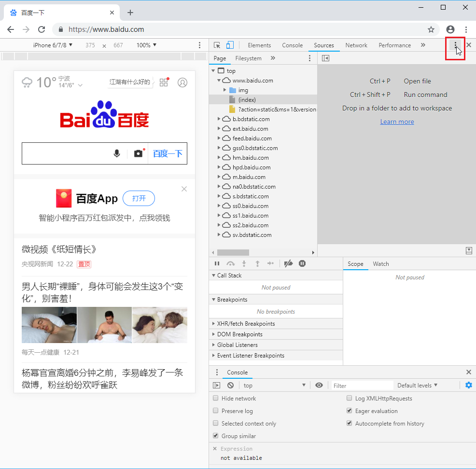Uncheck Group similar checkbox
The image size is (476, 469).
pos(215,436)
